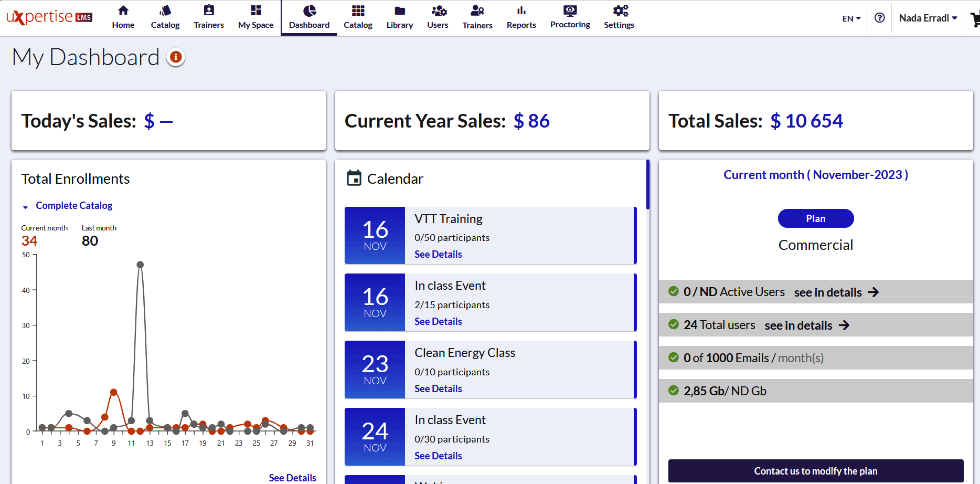Click the dashboard info icon
Screen dimensions: 980x484
(x=176, y=57)
